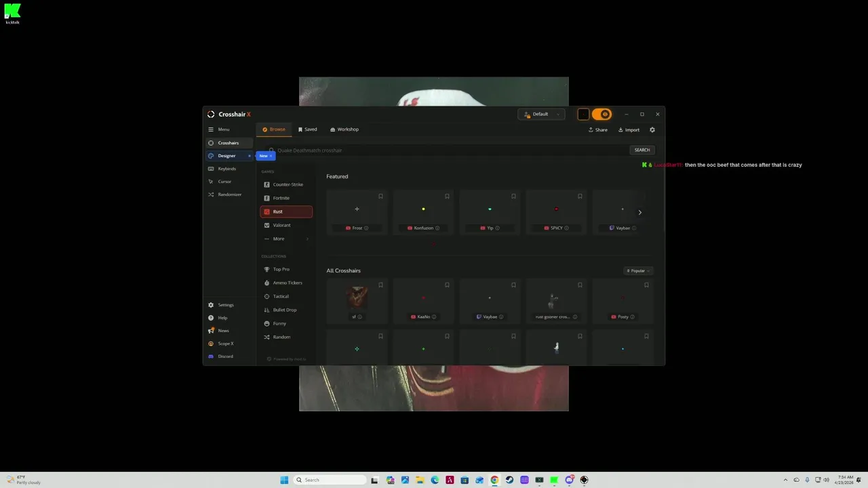Click the hamburger Menu icon
The width and height of the screenshot is (868, 488).
pos(211,129)
